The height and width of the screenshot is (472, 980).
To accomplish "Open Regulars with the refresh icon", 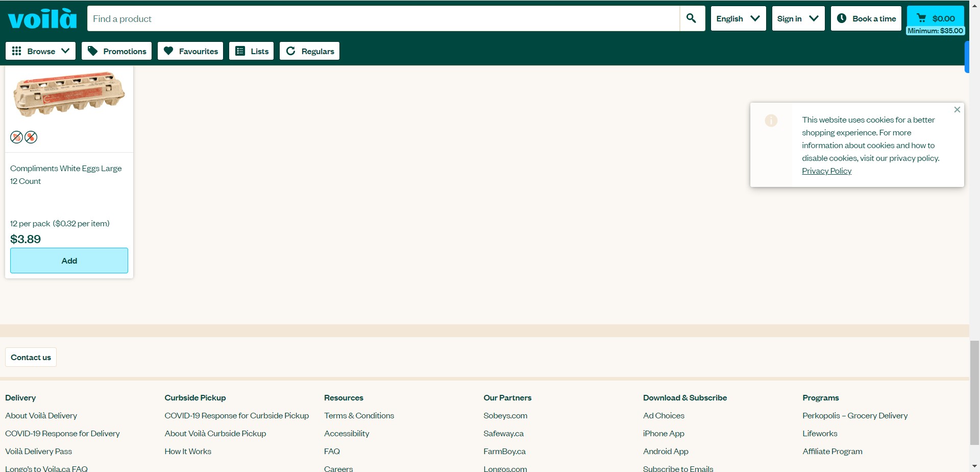I will click(x=309, y=51).
